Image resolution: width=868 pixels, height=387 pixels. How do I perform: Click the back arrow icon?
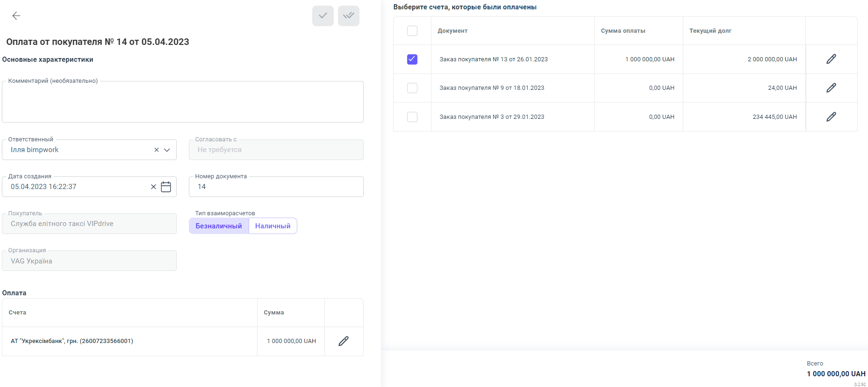pyautogui.click(x=16, y=16)
